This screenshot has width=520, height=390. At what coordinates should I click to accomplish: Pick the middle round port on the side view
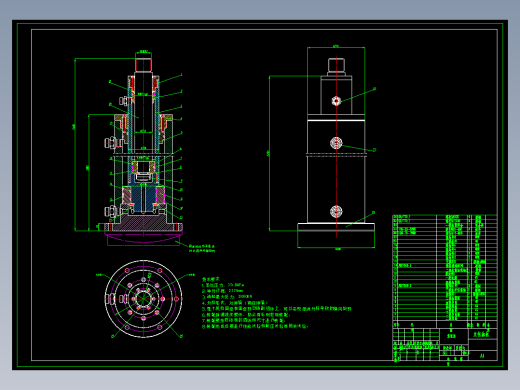336,143
